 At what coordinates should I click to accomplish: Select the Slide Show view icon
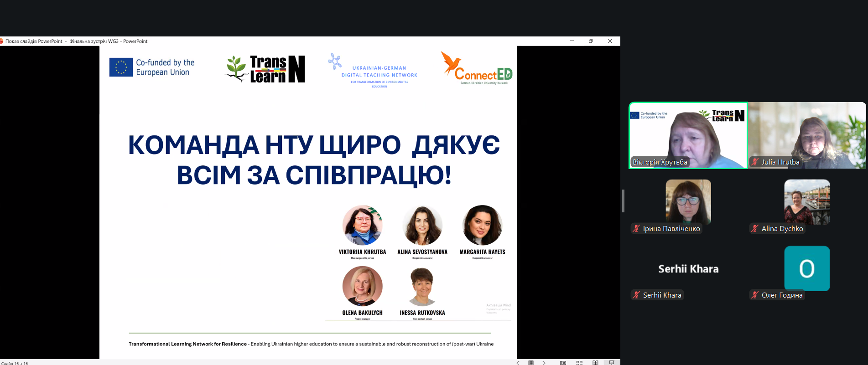[x=612, y=363]
